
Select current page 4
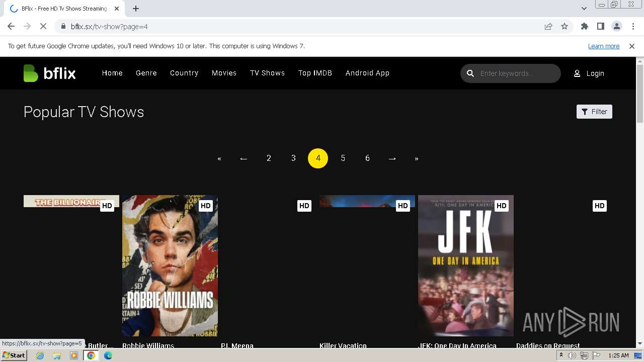(318, 158)
